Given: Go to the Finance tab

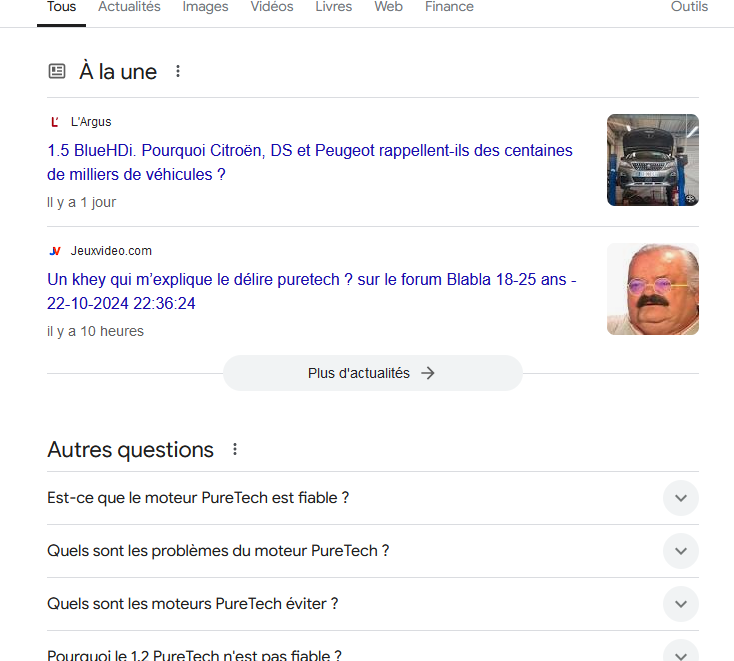Looking at the screenshot, I should 449,7.
